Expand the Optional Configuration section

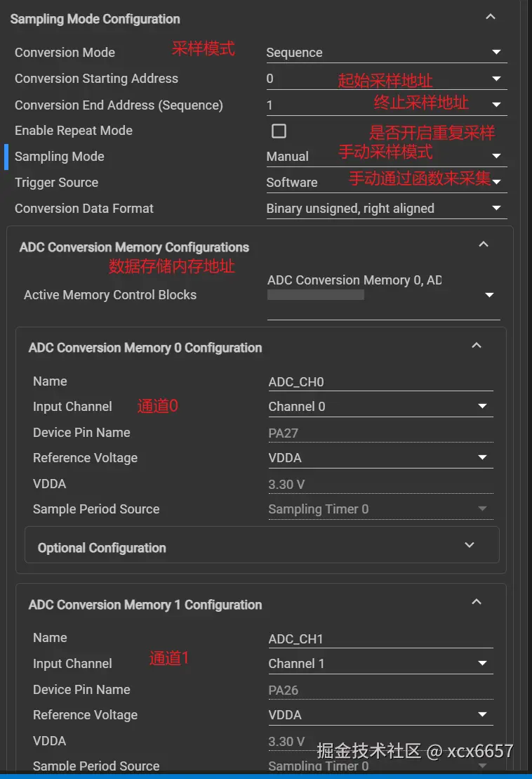pos(470,545)
